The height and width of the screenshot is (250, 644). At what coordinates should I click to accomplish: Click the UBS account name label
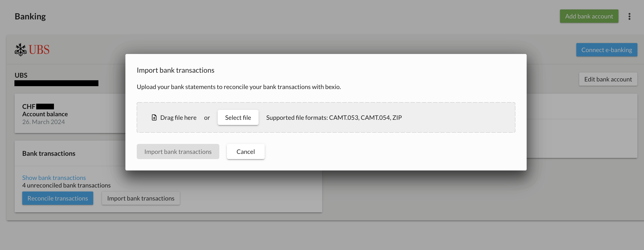(x=21, y=75)
